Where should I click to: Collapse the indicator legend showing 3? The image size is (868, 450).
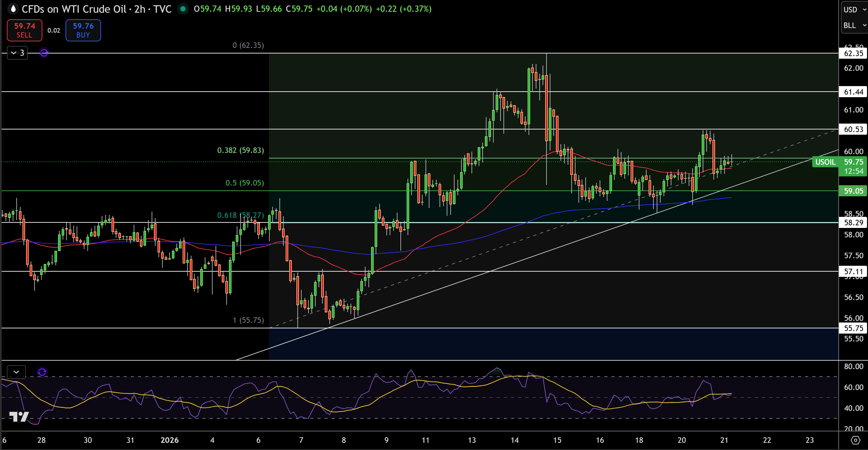tap(18, 53)
